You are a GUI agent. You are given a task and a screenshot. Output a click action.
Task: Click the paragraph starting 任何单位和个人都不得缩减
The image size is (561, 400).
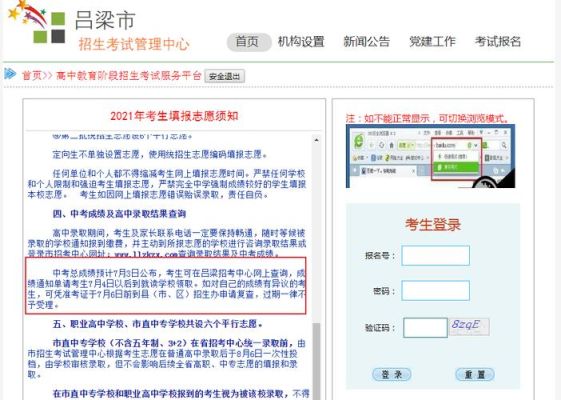167,184
